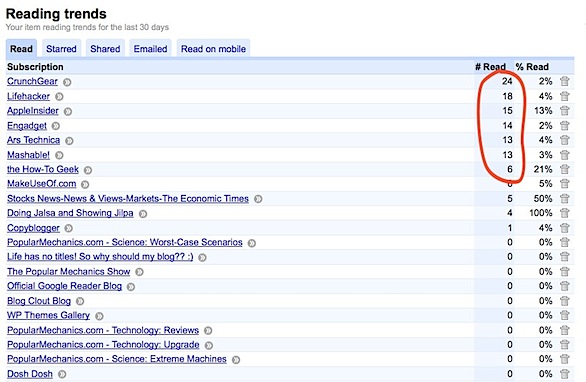Viewport: 586px width, 382px height.
Task: Open the How-To Geek link
Action: click(x=43, y=169)
